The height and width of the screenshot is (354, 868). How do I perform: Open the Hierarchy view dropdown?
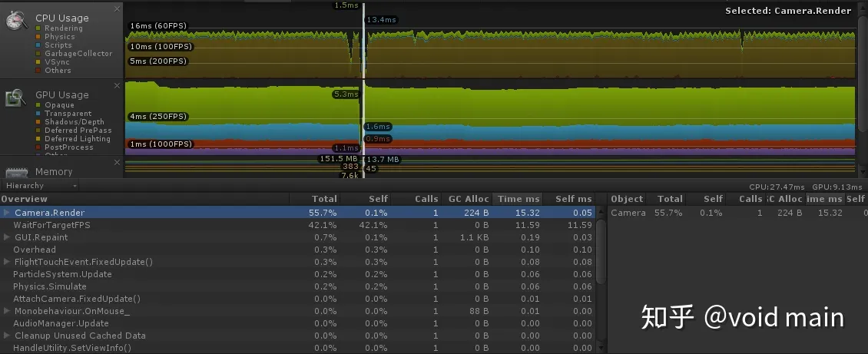[x=40, y=185]
